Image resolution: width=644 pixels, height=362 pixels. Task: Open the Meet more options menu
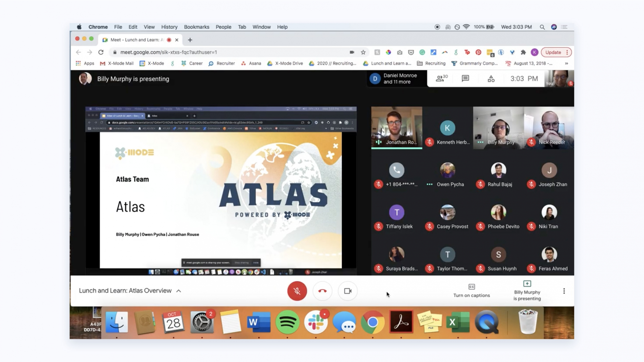(x=564, y=291)
